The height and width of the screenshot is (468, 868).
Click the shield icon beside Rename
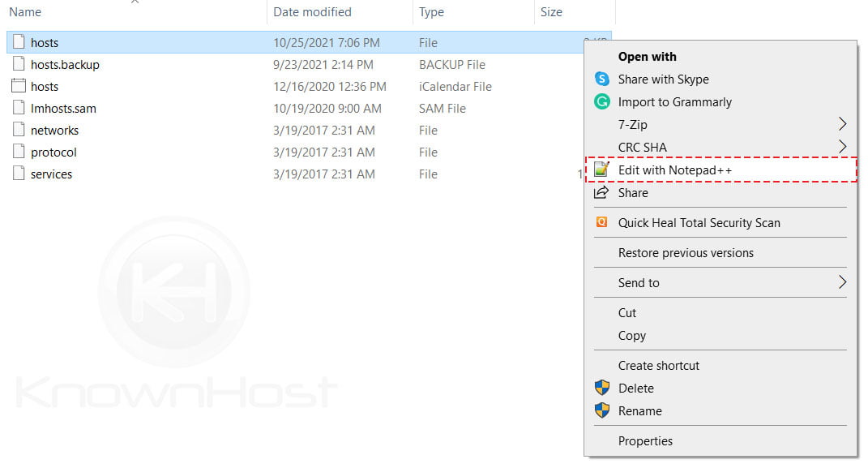[x=601, y=410]
